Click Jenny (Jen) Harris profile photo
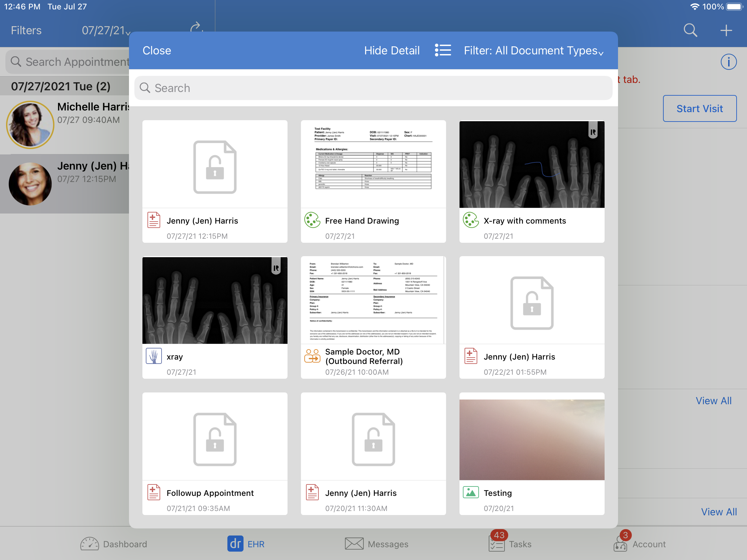 30,184
